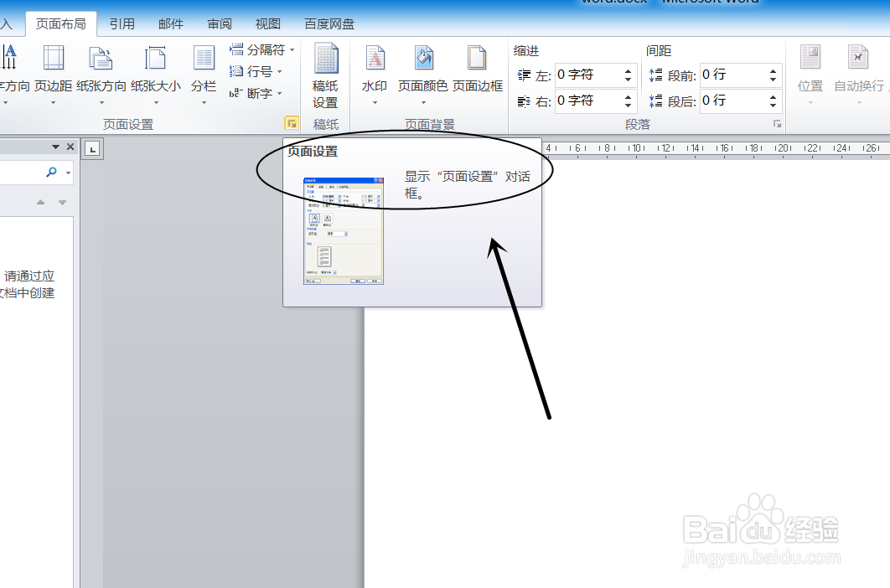This screenshot has width=890, height=588.
Task: Open the navigation pane options dropdown
Action: tap(55, 147)
